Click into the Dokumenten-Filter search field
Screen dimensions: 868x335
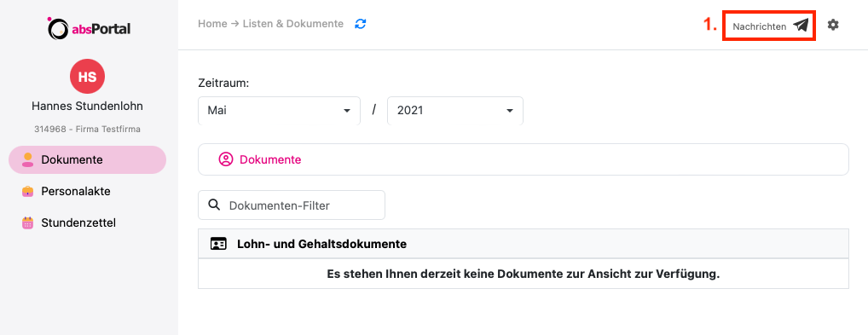pyautogui.click(x=291, y=205)
